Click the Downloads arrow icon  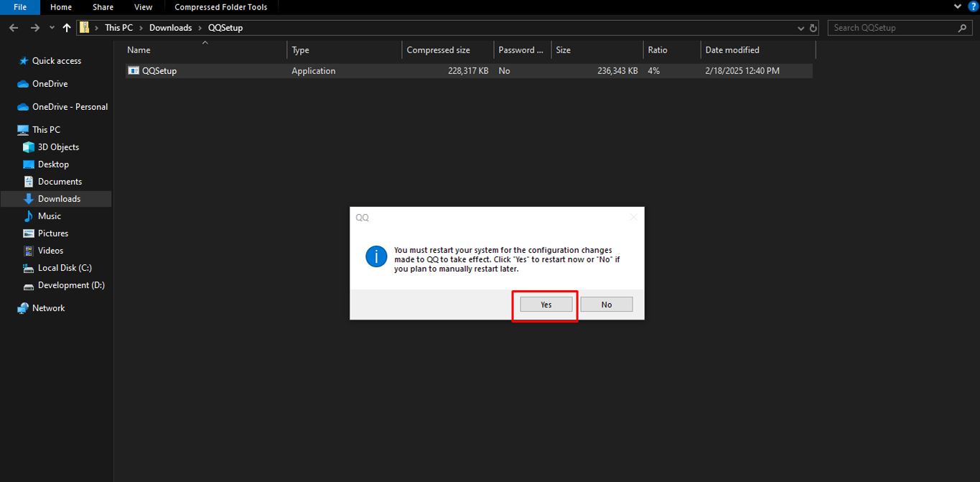29,199
